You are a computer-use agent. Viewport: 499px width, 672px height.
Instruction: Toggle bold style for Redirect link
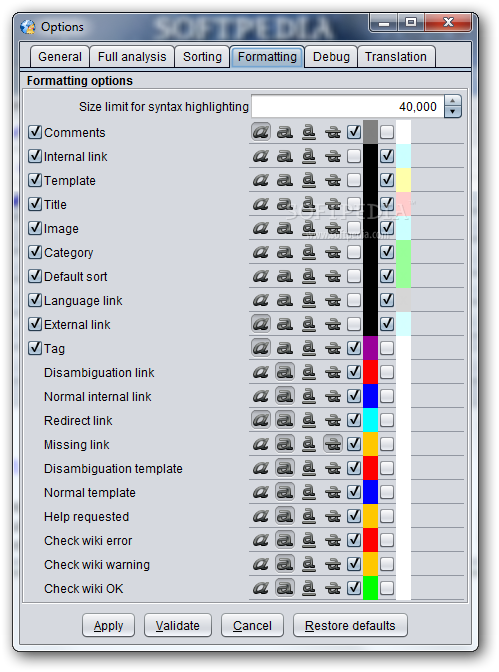coord(285,420)
